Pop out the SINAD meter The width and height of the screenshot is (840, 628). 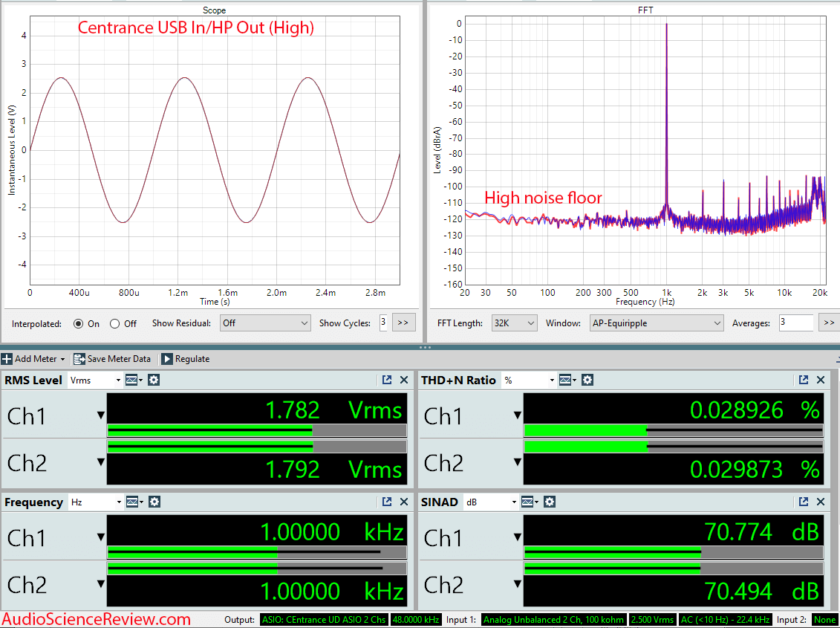click(x=803, y=502)
